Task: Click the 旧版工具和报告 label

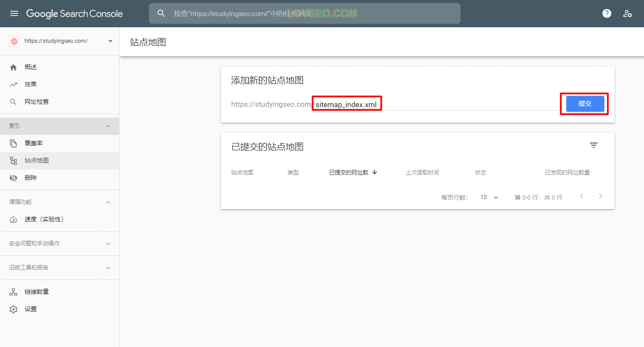Action: pos(29,267)
